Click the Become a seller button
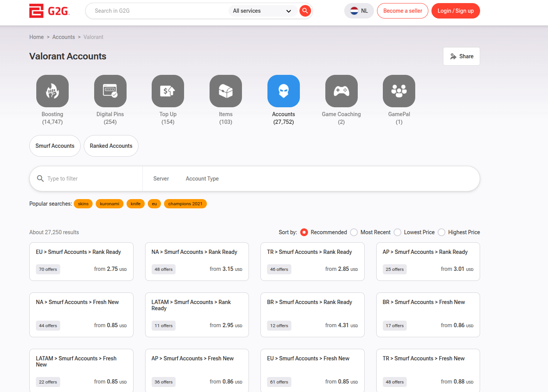 click(x=403, y=11)
